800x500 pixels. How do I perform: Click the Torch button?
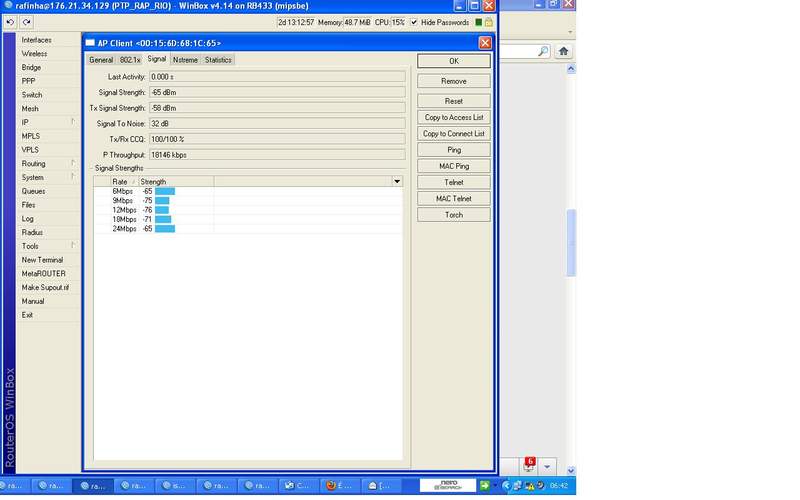pos(454,215)
